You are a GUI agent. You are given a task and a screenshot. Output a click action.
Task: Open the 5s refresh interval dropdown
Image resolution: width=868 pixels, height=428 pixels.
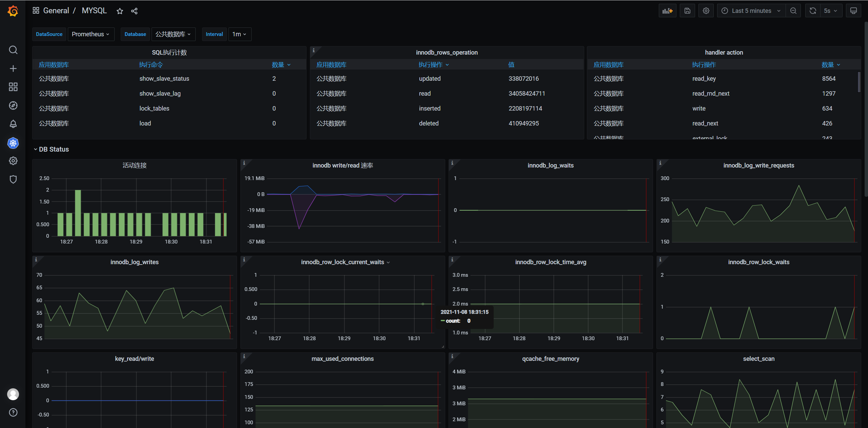[831, 11]
